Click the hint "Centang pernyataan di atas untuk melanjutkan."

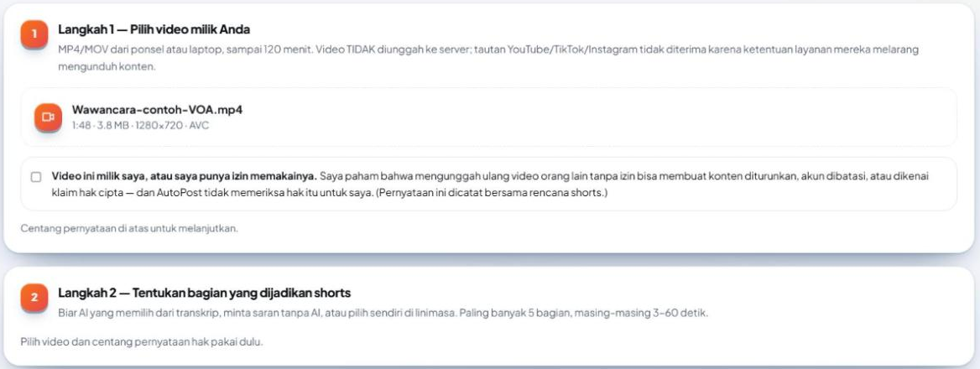129,228
